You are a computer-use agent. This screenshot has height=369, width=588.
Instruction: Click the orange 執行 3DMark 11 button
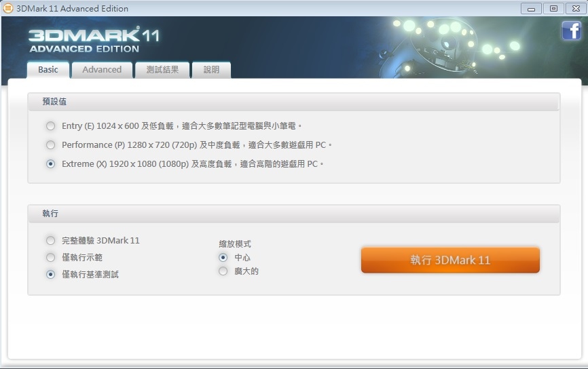click(x=450, y=260)
